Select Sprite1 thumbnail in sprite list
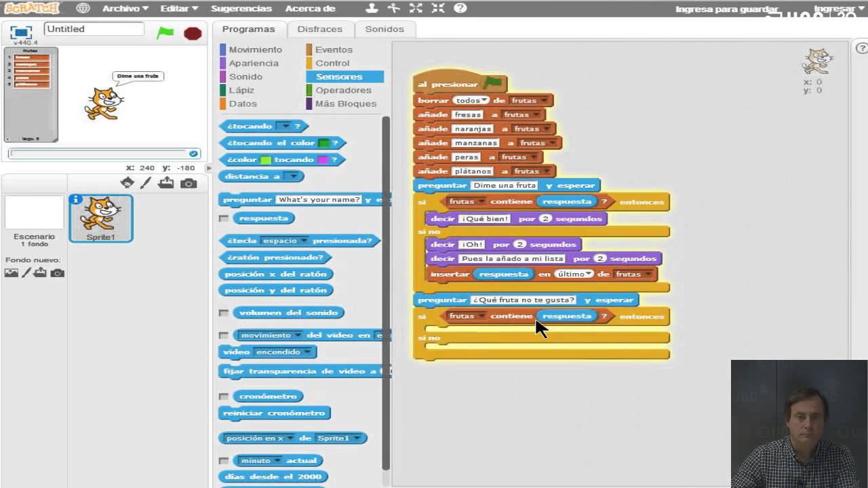The height and width of the screenshot is (488, 868). click(101, 218)
